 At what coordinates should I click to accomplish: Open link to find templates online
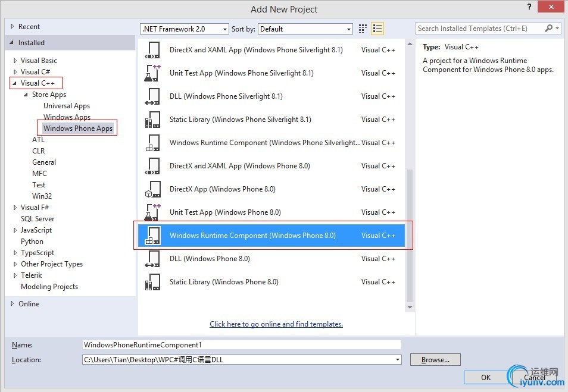[x=276, y=324]
